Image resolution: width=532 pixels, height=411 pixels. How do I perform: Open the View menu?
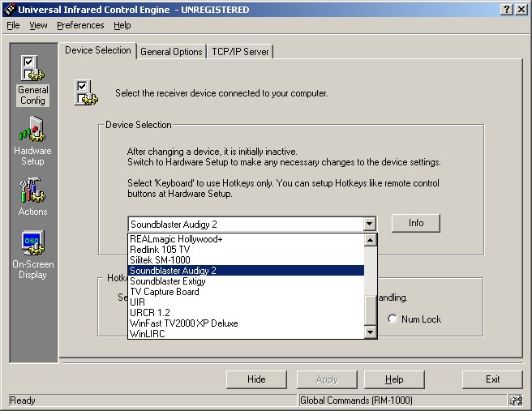38,25
